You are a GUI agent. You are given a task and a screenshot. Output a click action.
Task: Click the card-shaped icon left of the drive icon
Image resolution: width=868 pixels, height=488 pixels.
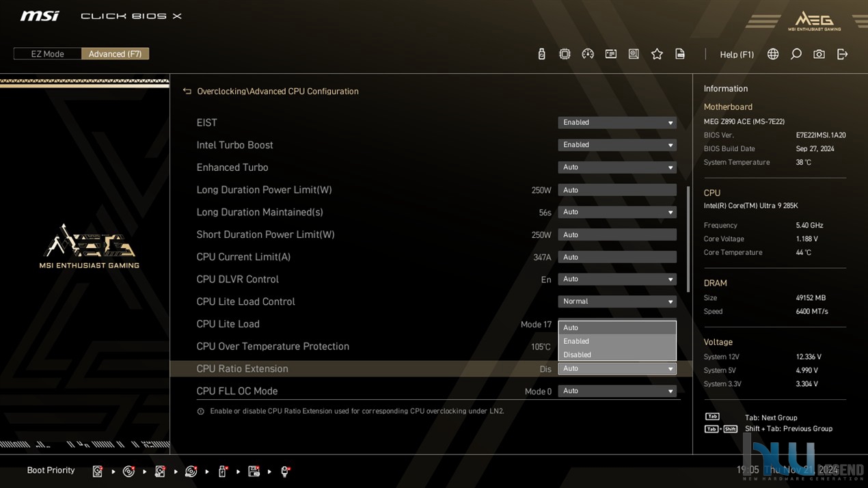(611, 54)
